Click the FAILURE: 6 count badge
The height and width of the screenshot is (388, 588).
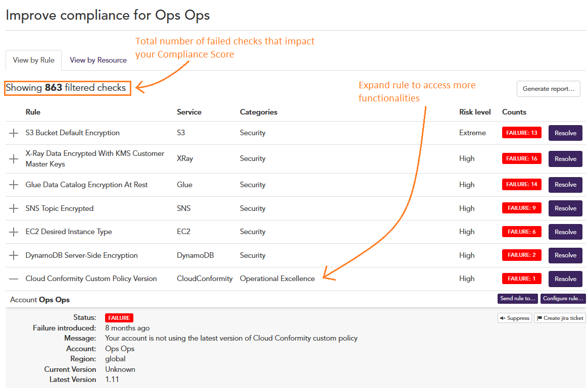click(522, 232)
